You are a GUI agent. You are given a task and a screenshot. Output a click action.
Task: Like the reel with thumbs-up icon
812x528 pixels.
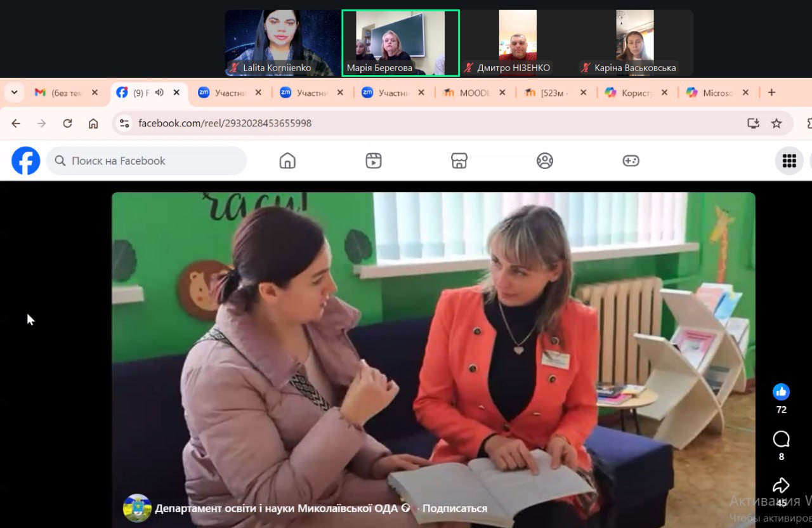click(x=781, y=392)
